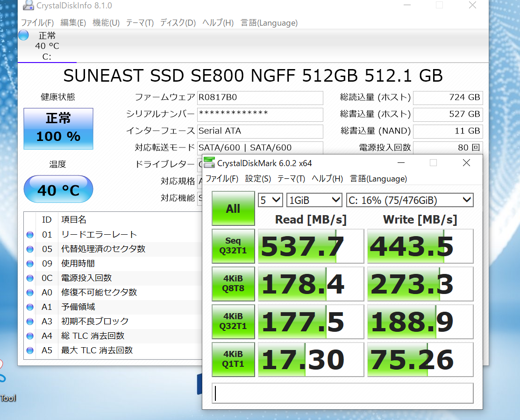Select the C: drive status orb

point(23,35)
